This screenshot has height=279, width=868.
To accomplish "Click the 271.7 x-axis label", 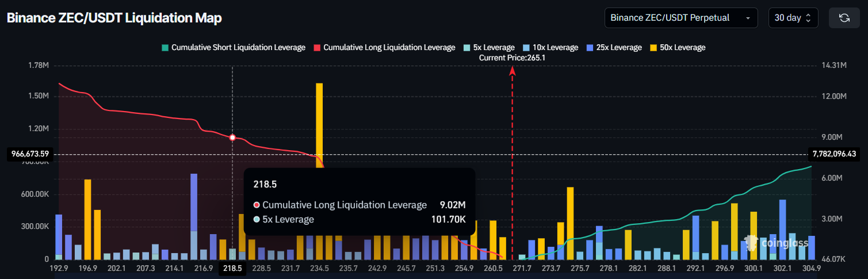I will [522, 269].
